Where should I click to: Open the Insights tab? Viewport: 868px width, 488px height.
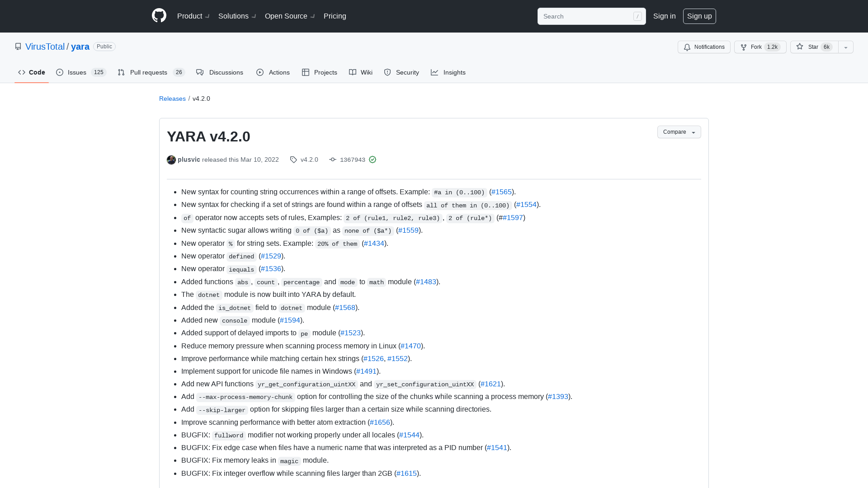point(448,72)
